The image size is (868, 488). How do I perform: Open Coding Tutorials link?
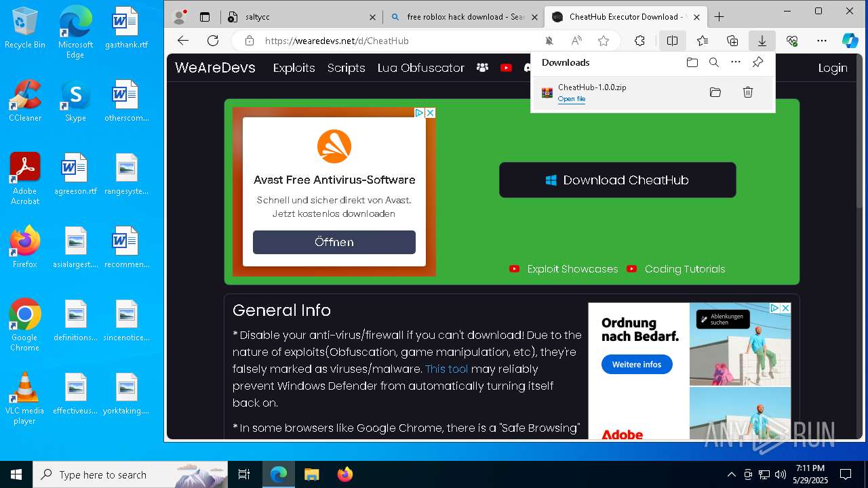coord(685,269)
